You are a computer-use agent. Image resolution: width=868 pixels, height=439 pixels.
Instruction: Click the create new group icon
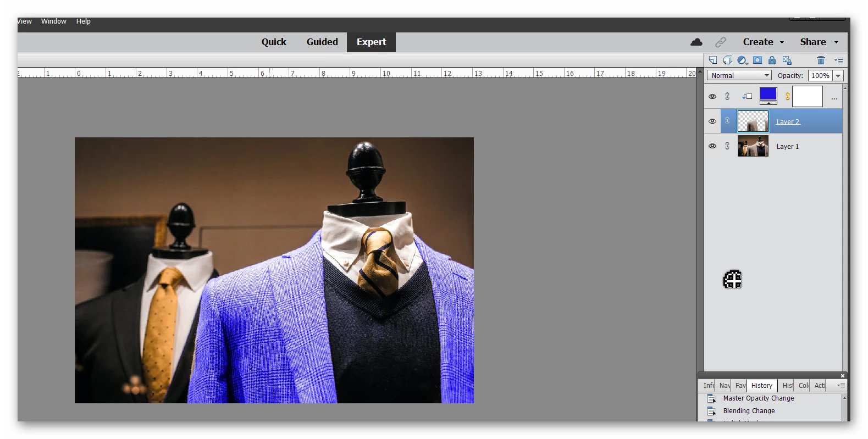[728, 60]
